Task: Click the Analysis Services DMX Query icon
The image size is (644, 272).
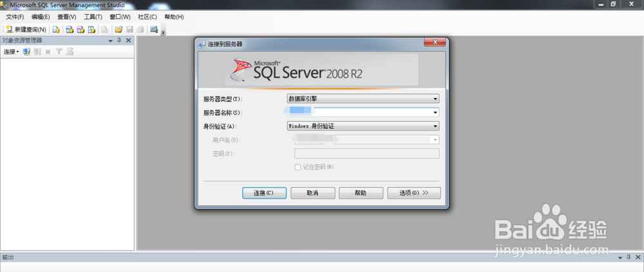Action: 81,30
